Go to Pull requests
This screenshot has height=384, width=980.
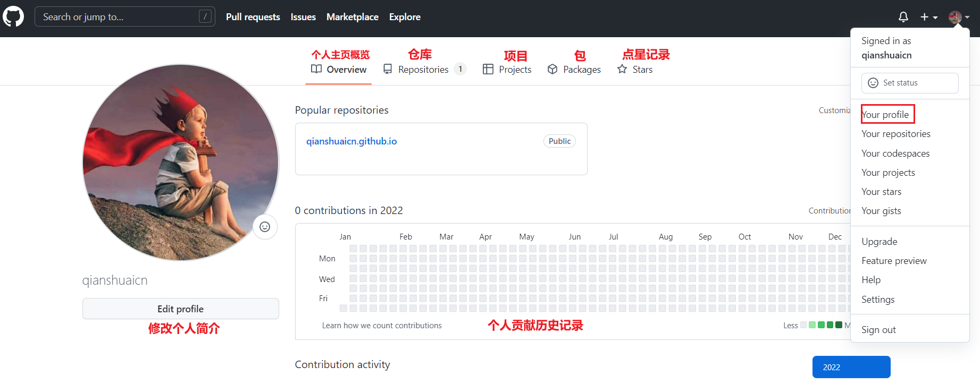[253, 17]
